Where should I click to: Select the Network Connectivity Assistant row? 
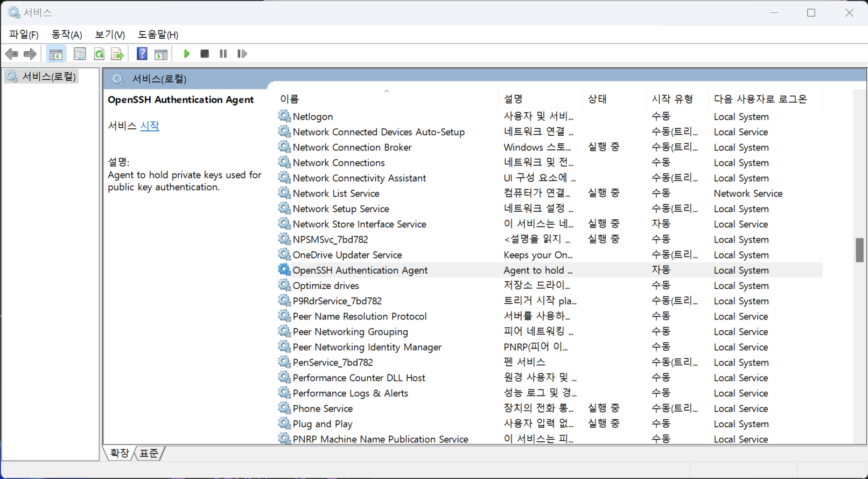point(550,178)
